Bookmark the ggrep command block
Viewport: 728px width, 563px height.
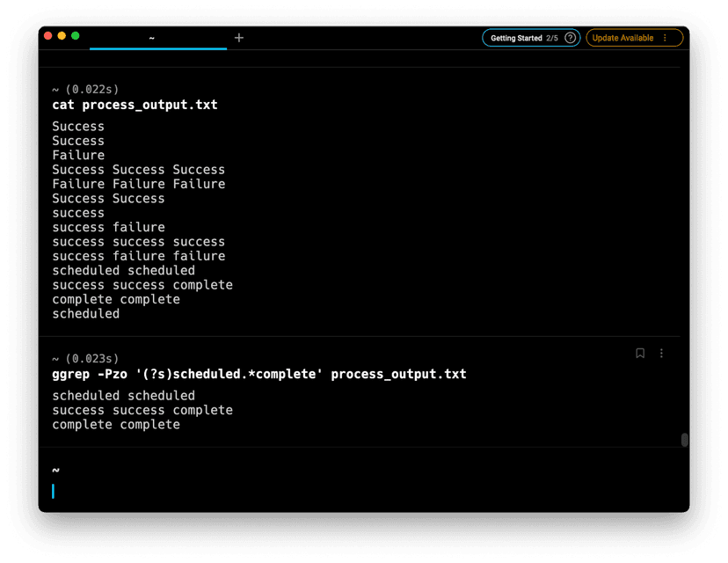tap(640, 354)
